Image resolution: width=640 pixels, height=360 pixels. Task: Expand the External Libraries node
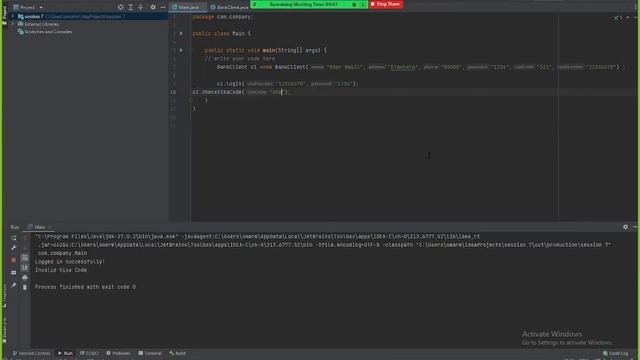(x=13, y=24)
